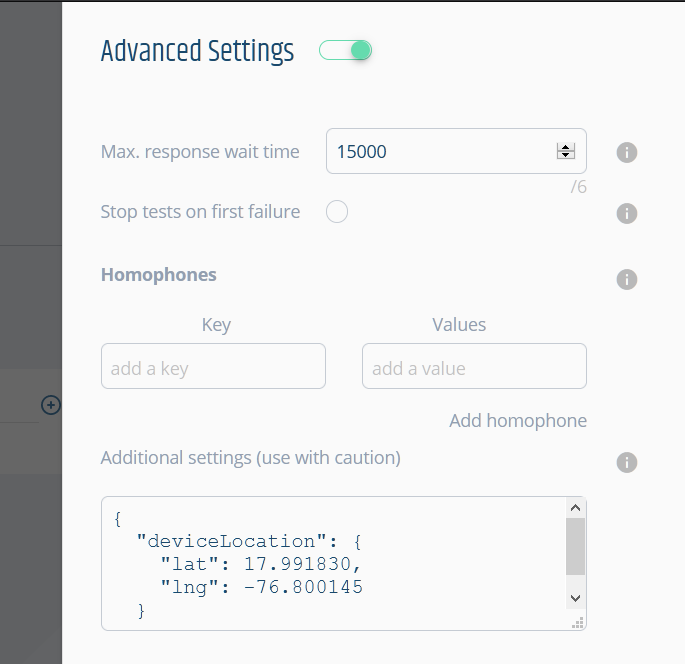Screen dimensions: 685x664
Task: Click the 'Stop tests on first failure' label
Action: (200, 212)
